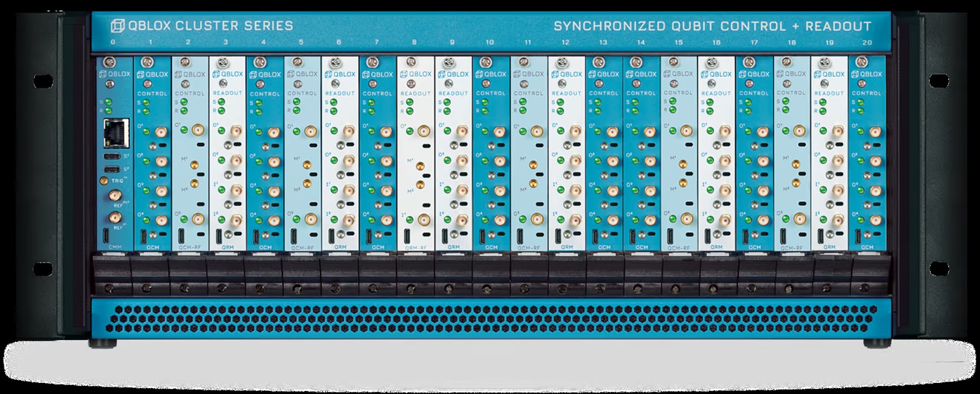Image resolution: width=980 pixels, height=394 pixels.
Task: Click the TRIG connector on CMM module
Action: 105,181
